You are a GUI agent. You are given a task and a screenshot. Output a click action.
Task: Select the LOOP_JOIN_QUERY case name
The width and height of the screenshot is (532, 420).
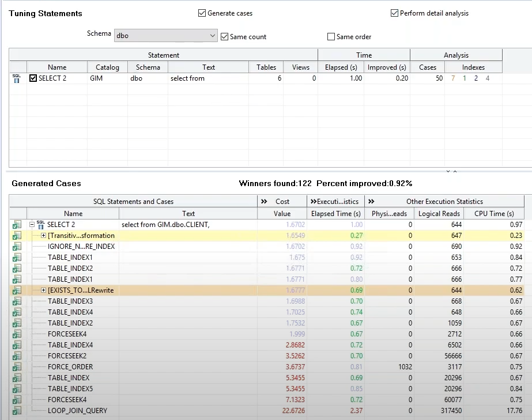[x=77, y=411]
